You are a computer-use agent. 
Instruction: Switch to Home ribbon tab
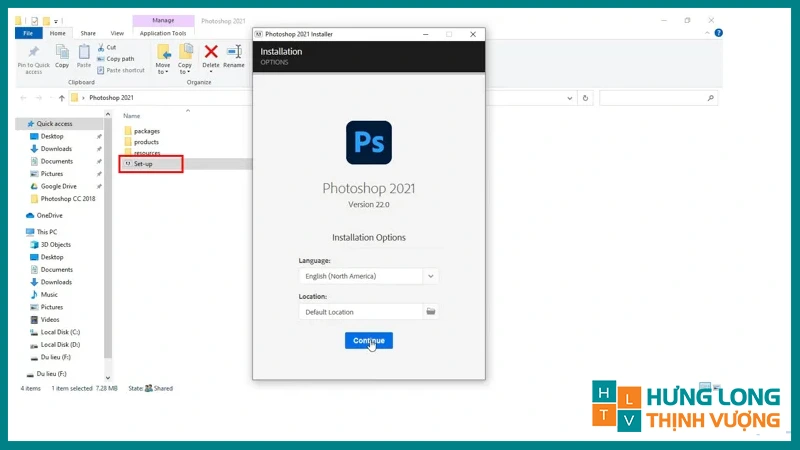57,33
